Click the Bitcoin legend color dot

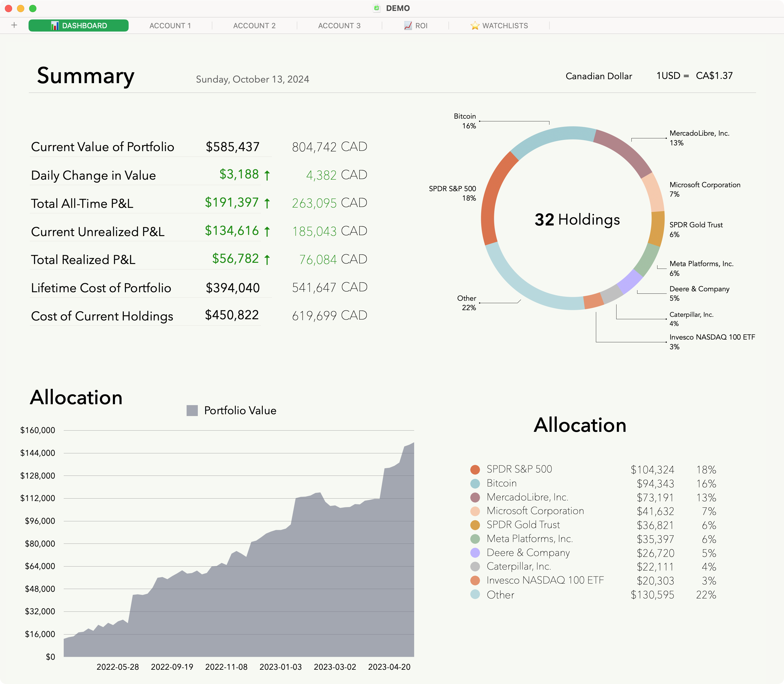tap(476, 483)
